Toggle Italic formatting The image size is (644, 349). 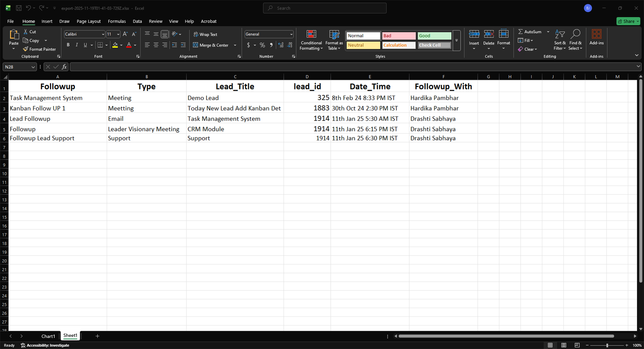pyautogui.click(x=77, y=45)
